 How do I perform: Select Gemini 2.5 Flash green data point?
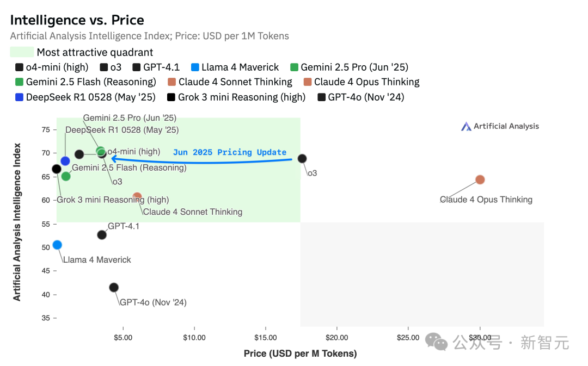click(x=66, y=176)
